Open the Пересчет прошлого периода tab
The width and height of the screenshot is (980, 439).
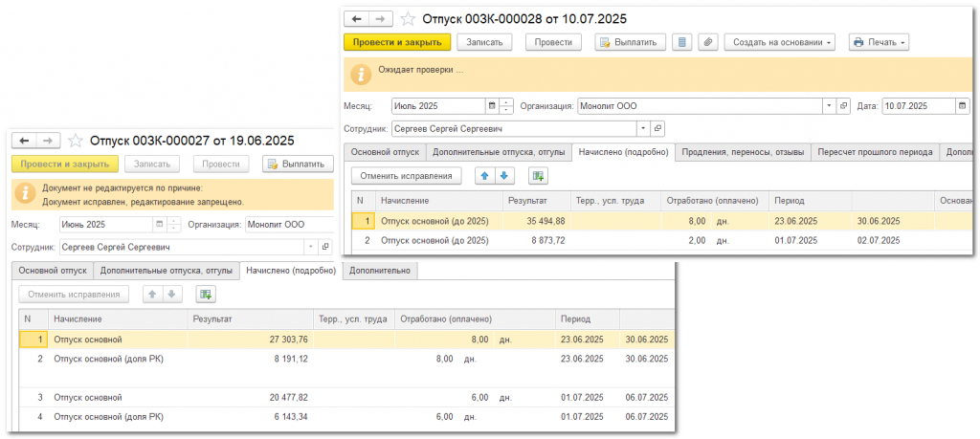click(875, 152)
